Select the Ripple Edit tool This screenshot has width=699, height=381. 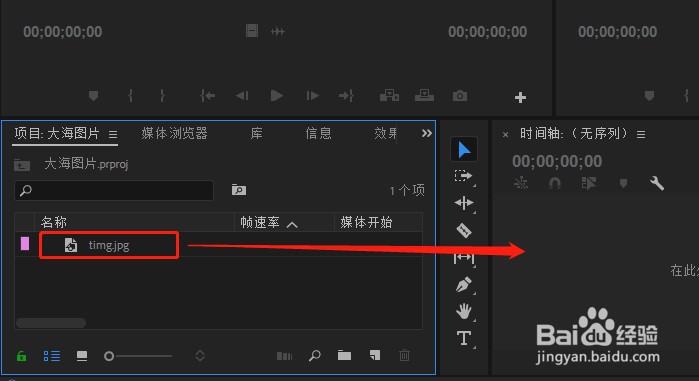pyautogui.click(x=464, y=203)
